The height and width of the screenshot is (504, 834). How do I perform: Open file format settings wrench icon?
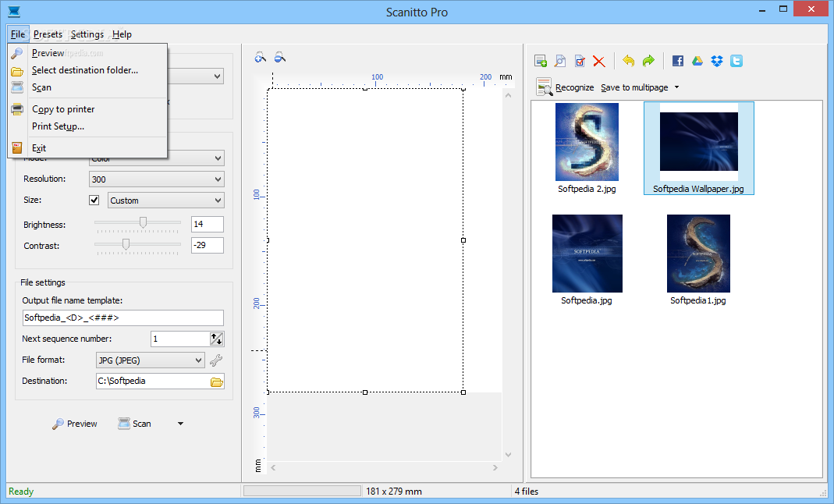click(216, 360)
